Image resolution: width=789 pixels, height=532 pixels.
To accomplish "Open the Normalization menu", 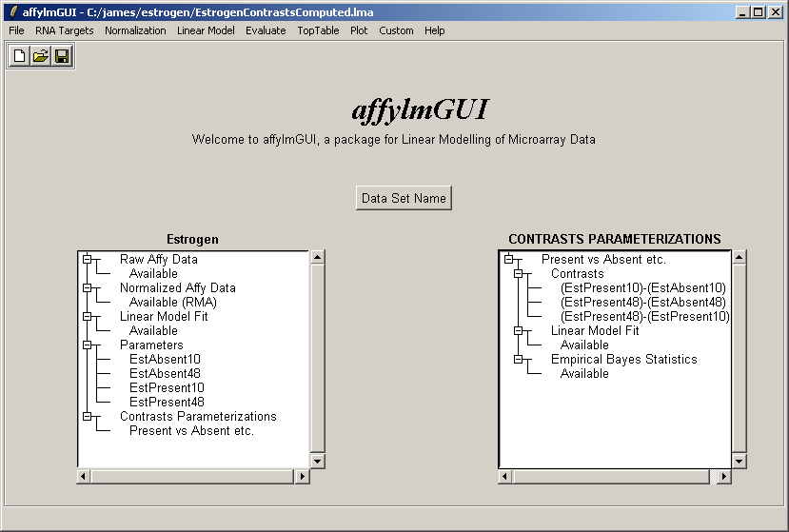I will 135,30.
